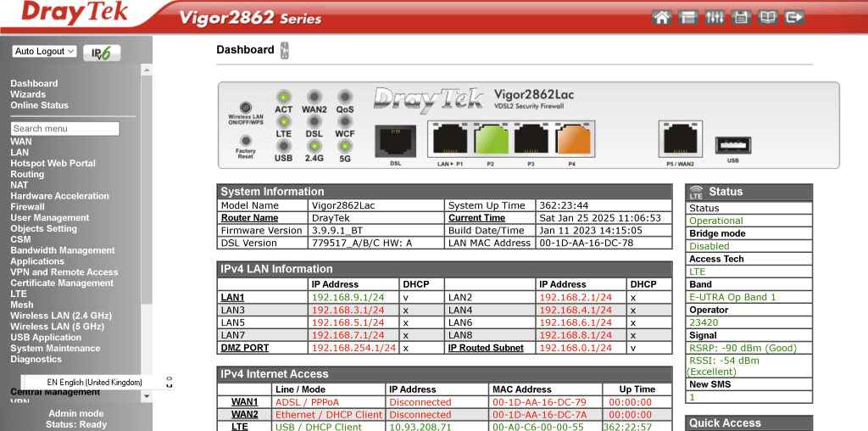Screen dimensions: 868x431
Task: Open the LTE link in Internet Access table
Action: click(x=239, y=427)
